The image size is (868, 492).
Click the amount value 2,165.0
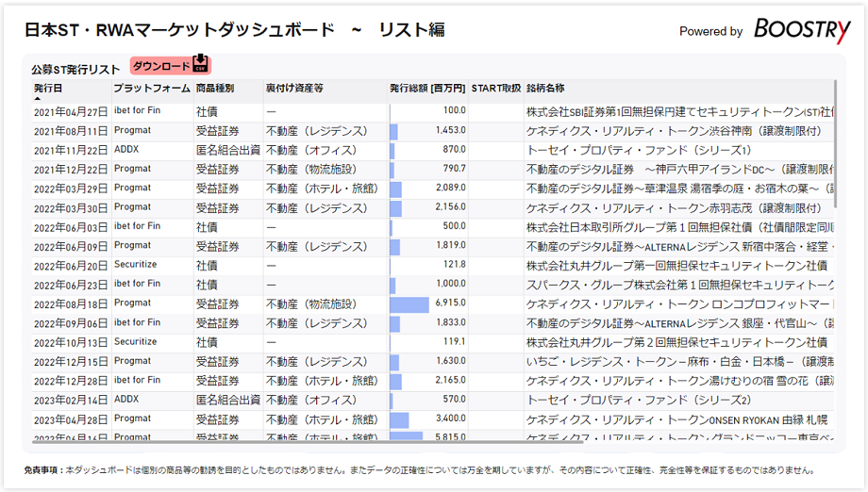pos(451,380)
